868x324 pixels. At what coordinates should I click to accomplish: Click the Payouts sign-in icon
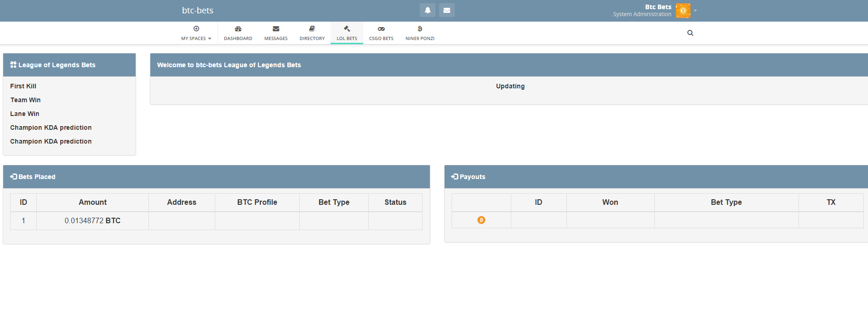point(455,176)
